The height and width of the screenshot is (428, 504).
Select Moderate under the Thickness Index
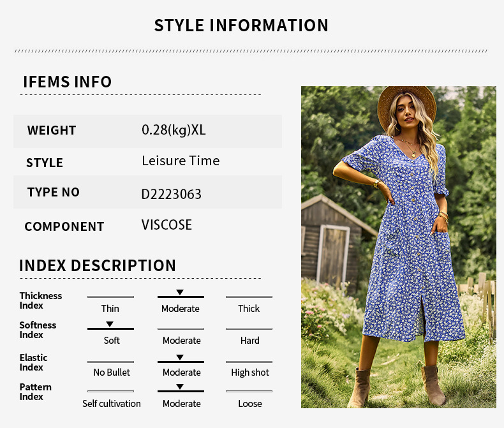point(181,309)
